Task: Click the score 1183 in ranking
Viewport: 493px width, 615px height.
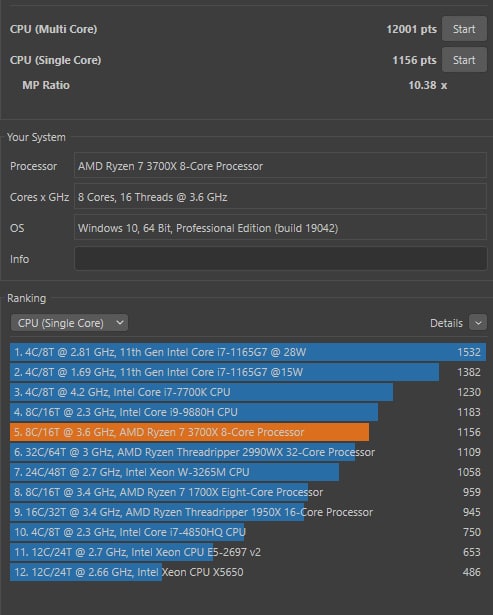Action: coord(469,412)
